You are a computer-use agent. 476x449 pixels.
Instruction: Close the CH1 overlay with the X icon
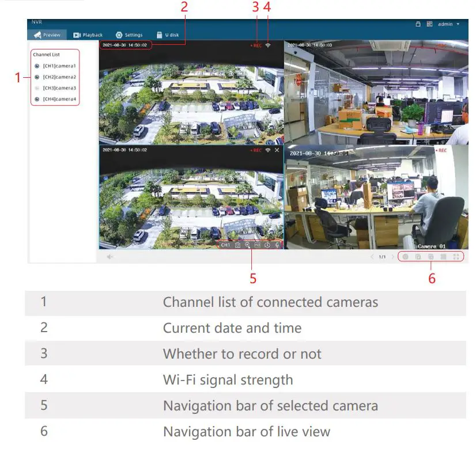click(x=278, y=151)
